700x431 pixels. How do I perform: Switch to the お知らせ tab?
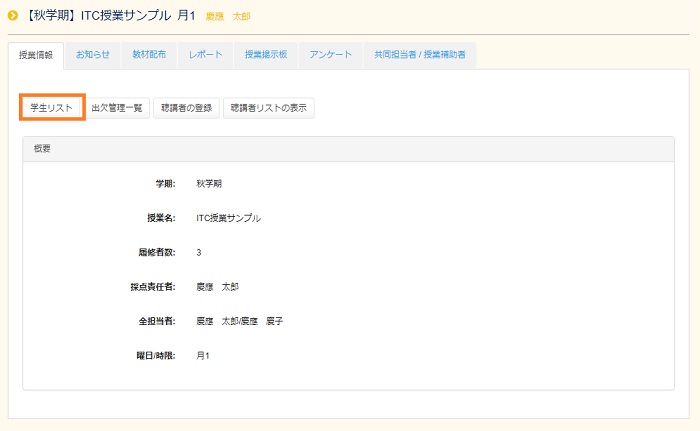pos(93,55)
